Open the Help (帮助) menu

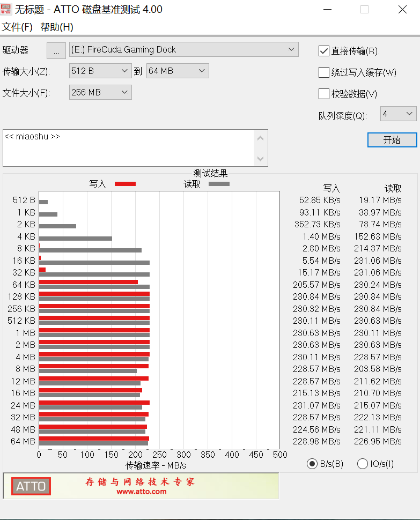(57, 27)
